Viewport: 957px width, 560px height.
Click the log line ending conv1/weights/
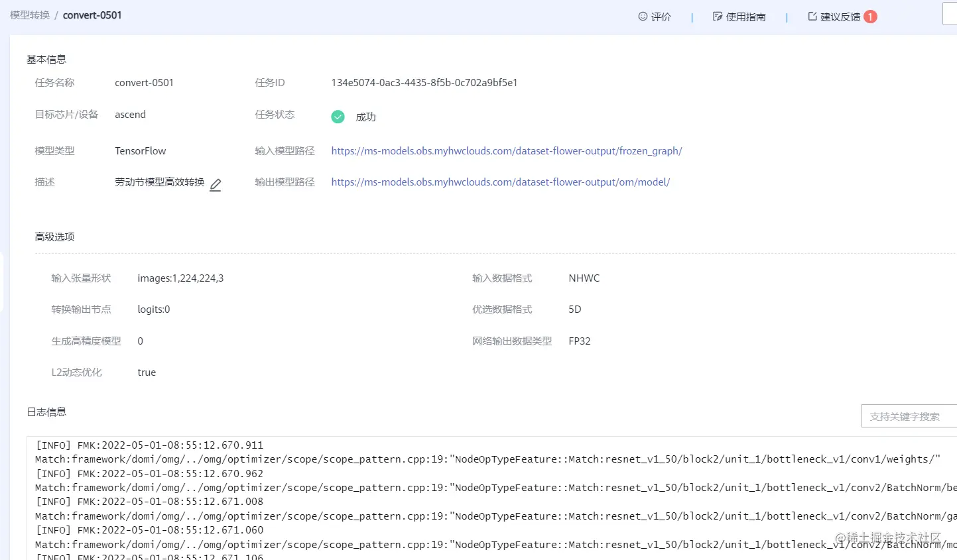[487, 459]
